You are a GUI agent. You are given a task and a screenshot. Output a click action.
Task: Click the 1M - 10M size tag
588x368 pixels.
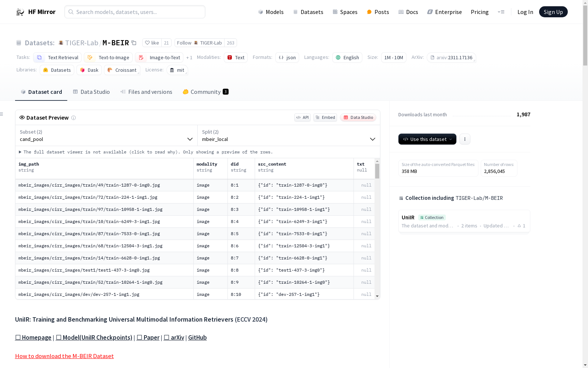tap(394, 57)
